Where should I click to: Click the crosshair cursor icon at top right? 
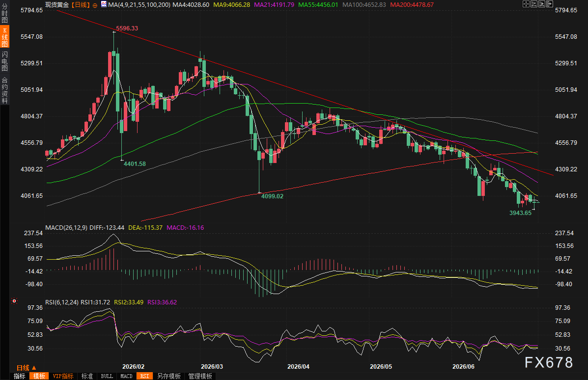click(526, 4)
